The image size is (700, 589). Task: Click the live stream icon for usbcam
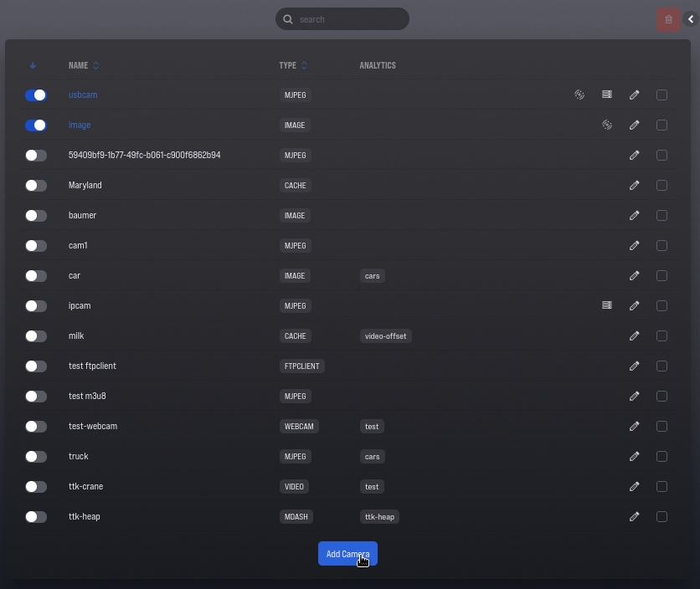coord(579,95)
